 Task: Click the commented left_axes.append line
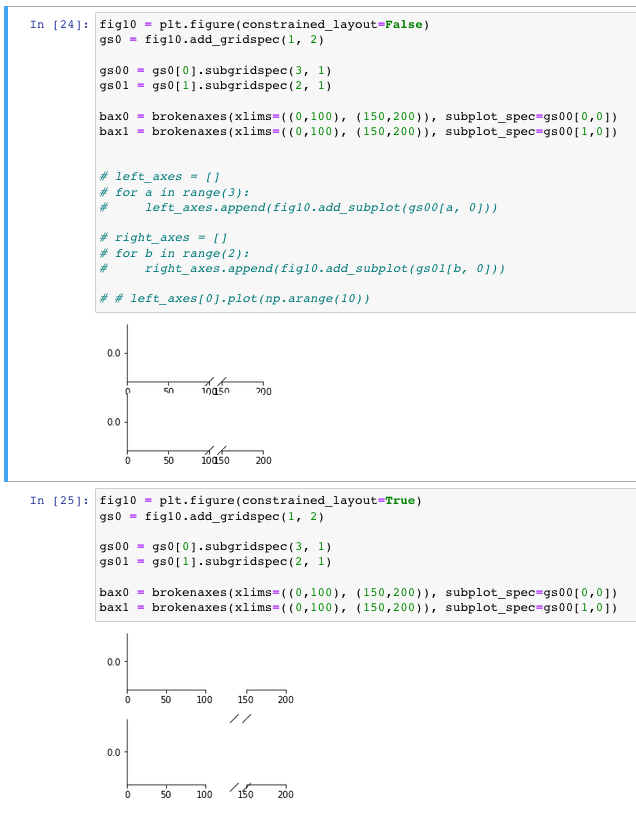click(298, 208)
